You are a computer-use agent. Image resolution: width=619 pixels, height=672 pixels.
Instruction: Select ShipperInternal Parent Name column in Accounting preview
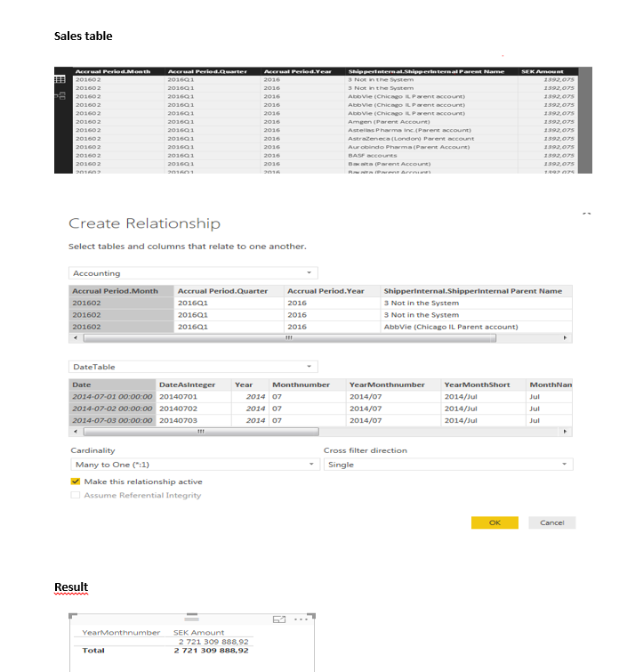pyautogui.click(x=476, y=291)
